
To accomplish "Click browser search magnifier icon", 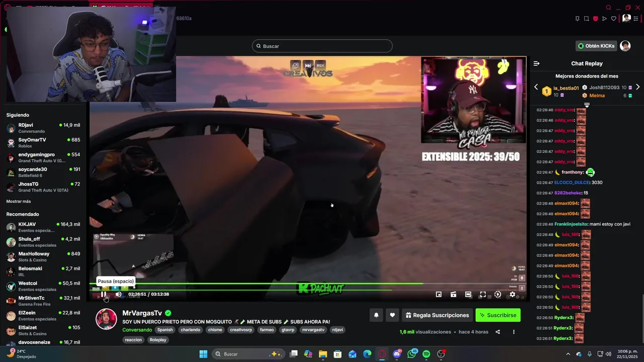I will click(x=608, y=8).
